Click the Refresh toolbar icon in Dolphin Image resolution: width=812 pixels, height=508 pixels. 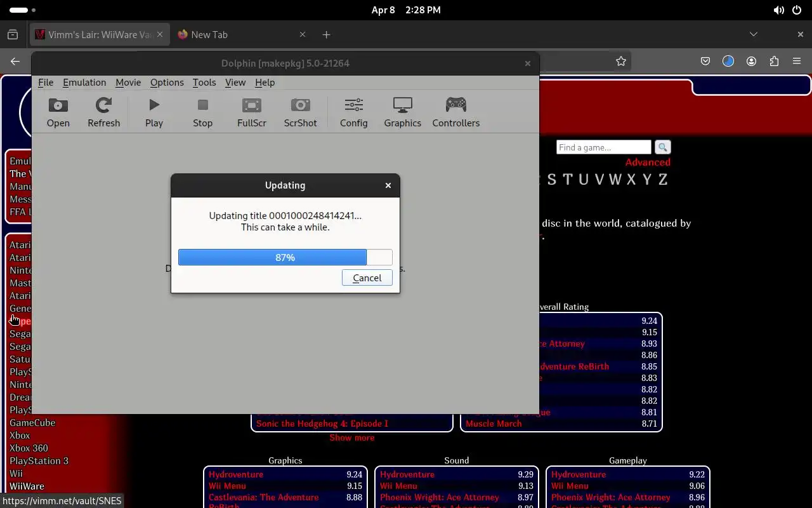point(103,112)
